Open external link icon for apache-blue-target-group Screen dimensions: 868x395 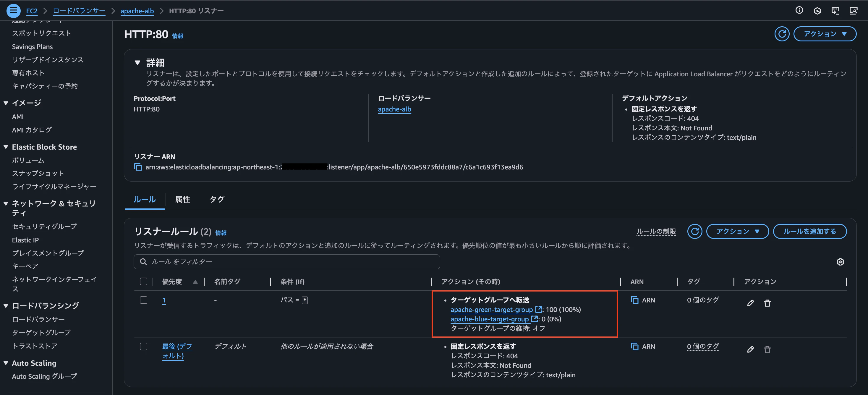click(x=534, y=319)
